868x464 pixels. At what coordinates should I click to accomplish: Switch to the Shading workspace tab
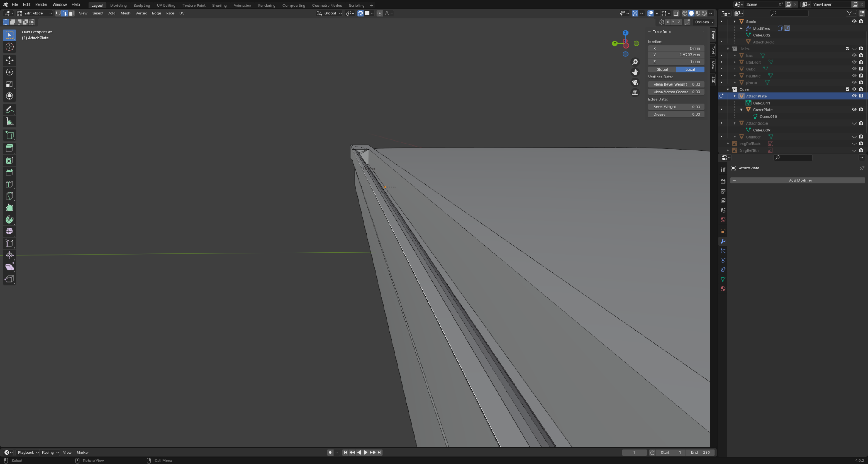[219, 6]
